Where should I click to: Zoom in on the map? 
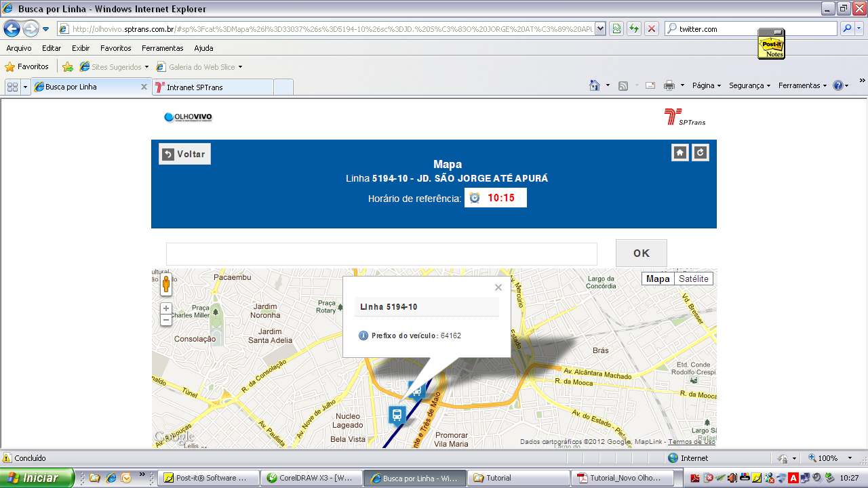click(166, 308)
